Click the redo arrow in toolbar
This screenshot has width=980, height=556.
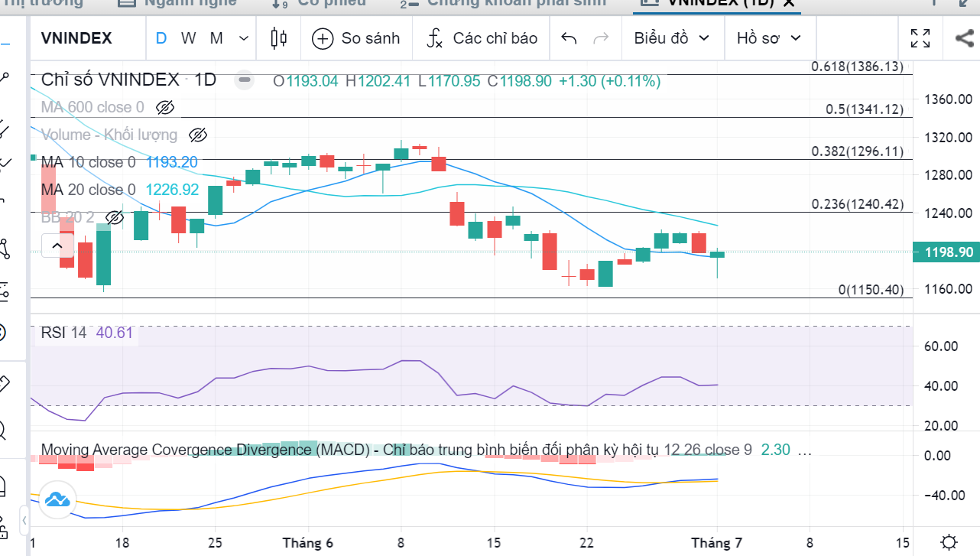point(601,38)
